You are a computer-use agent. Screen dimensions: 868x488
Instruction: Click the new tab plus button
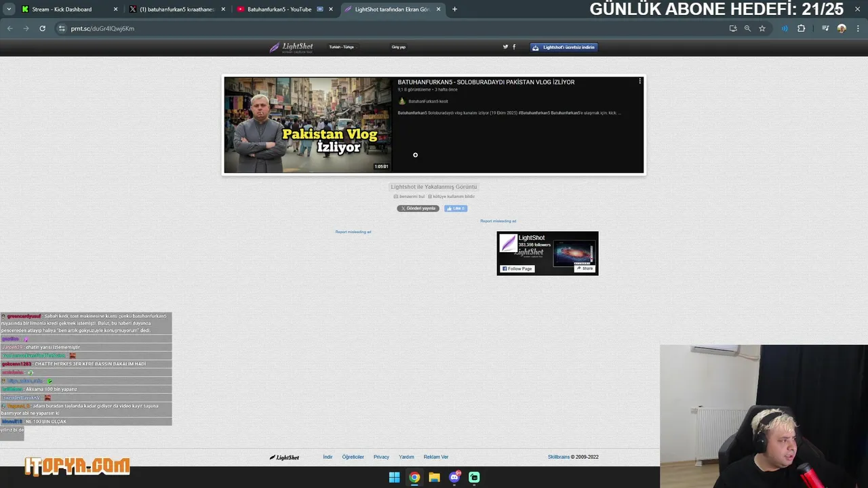tap(454, 9)
